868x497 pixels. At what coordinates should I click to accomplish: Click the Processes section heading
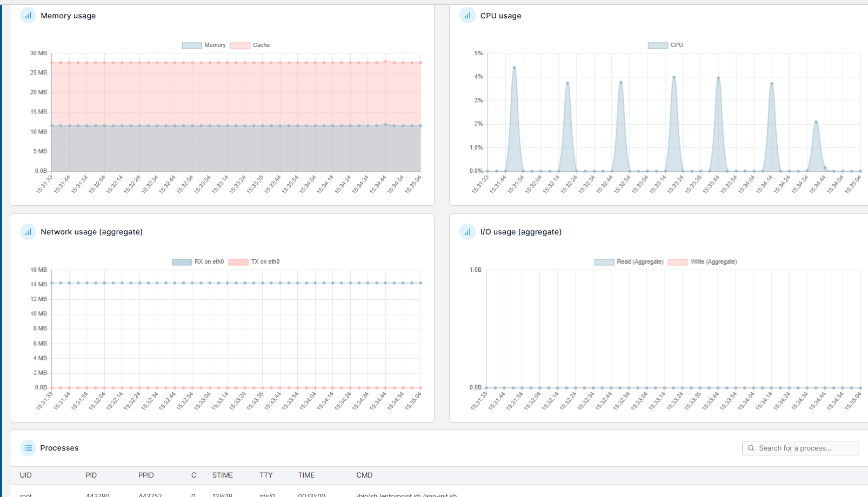(x=59, y=448)
